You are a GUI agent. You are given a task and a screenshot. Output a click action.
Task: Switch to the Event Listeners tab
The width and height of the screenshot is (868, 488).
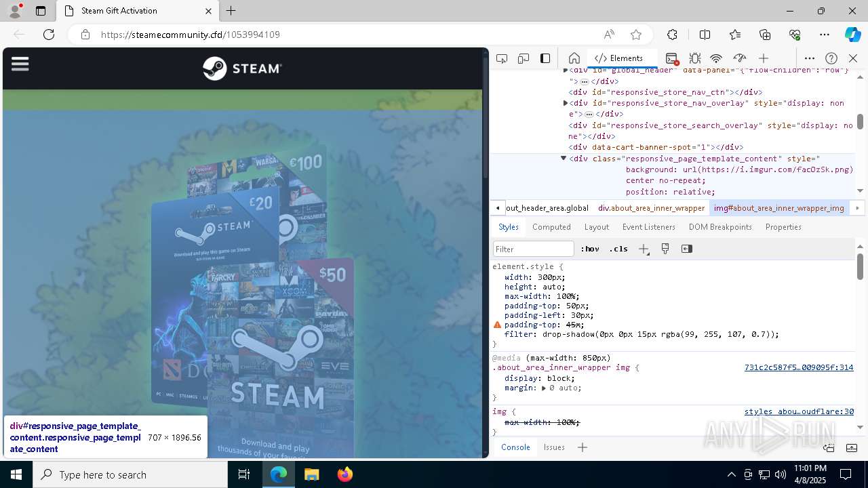[x=649, y=227]
